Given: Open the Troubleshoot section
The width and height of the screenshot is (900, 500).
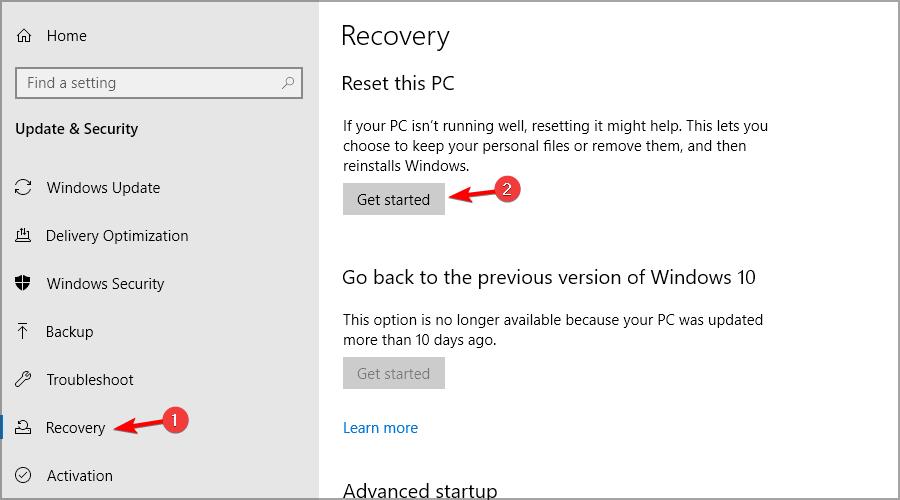Looking at the screenshot, I should pyautogui.click(x=90, y=379).
